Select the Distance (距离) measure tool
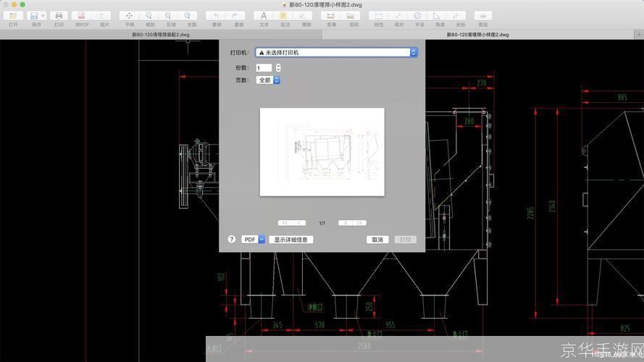 330,16
